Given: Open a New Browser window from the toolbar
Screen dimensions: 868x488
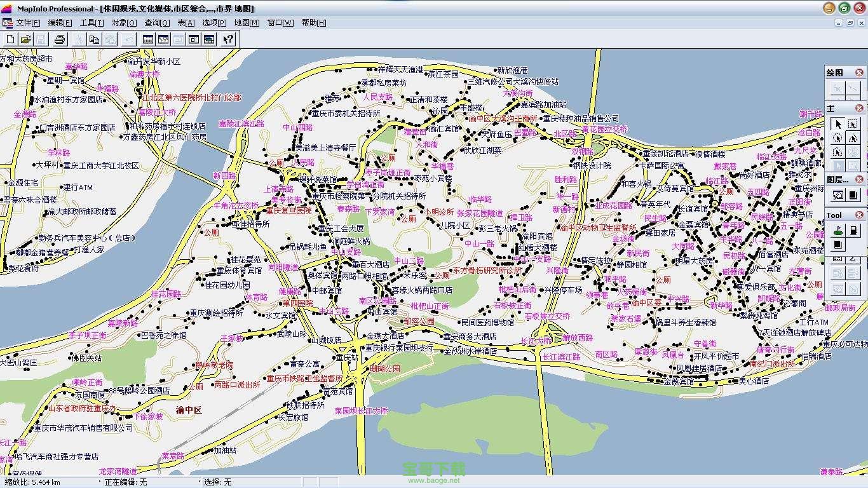Looking at the screenshot, I should [x=147, y=39].
